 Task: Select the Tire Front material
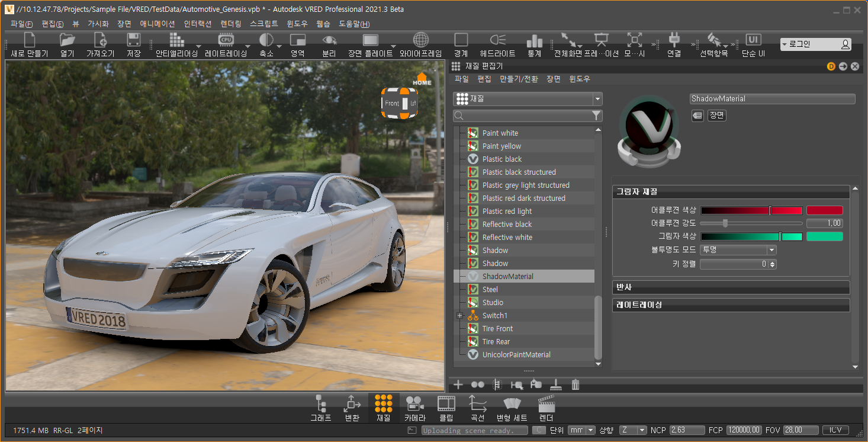(497, 329)
